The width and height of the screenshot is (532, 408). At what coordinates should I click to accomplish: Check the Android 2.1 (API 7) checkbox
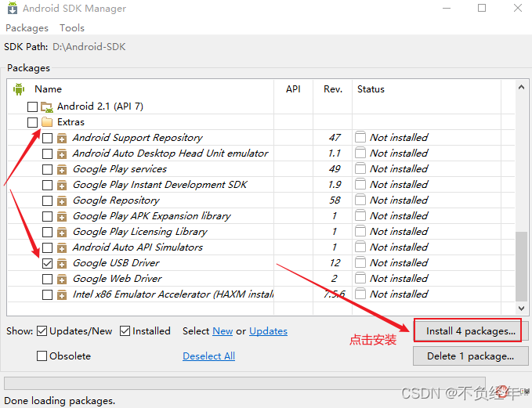[33, 107]
